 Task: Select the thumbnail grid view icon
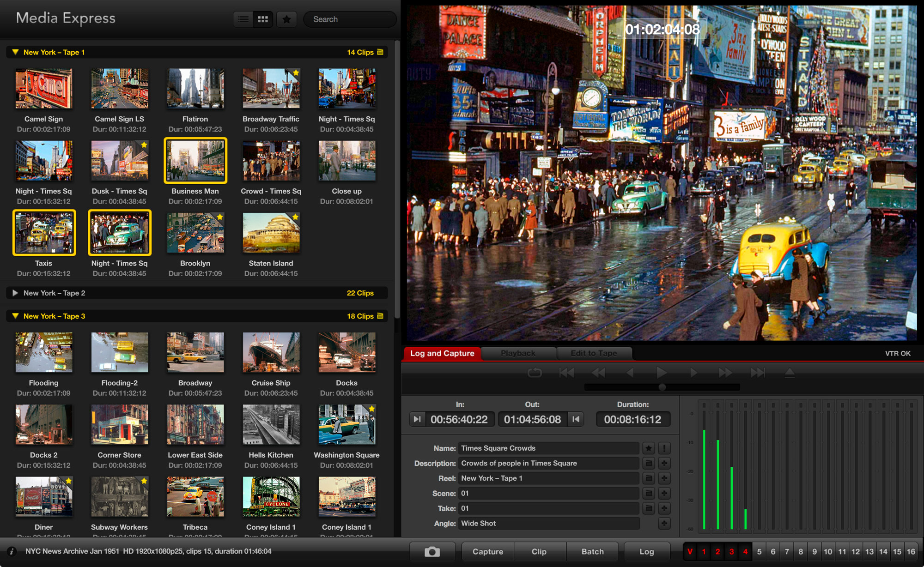262,19
